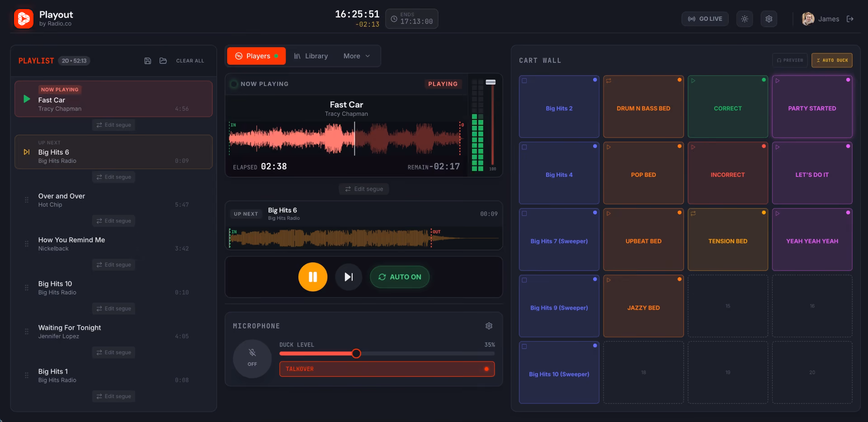Click playlist count badge 20 • 52:13
Viewport: 868px width, 422px height.
pos(74,61)
